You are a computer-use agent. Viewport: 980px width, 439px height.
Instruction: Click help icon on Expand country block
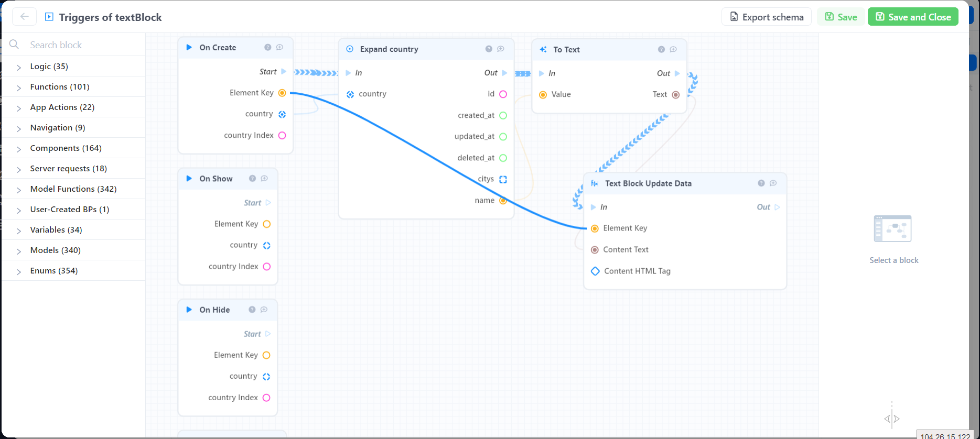[489, 49]
